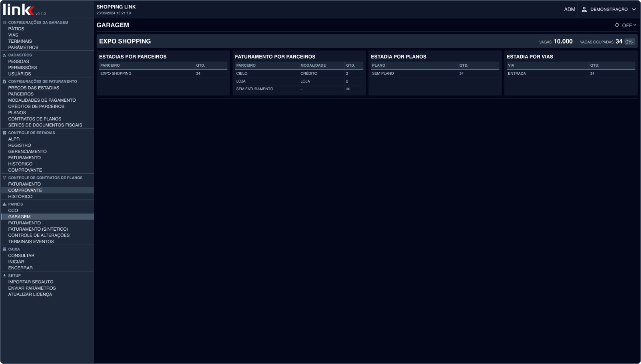Click the 0% occupancy badge
Screen dimensions: 641x364
coord(629,42)
